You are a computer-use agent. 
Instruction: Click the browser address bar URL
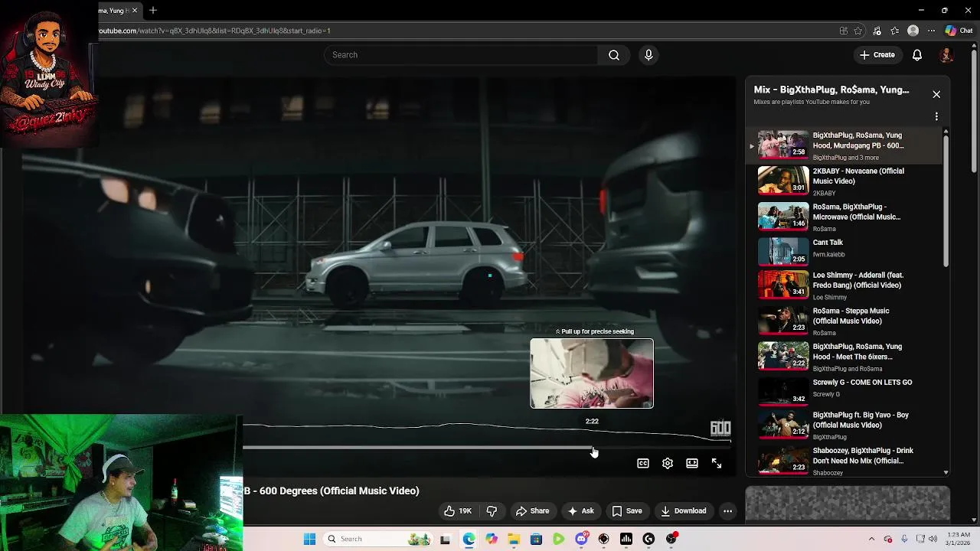click(x=215, y=31)
